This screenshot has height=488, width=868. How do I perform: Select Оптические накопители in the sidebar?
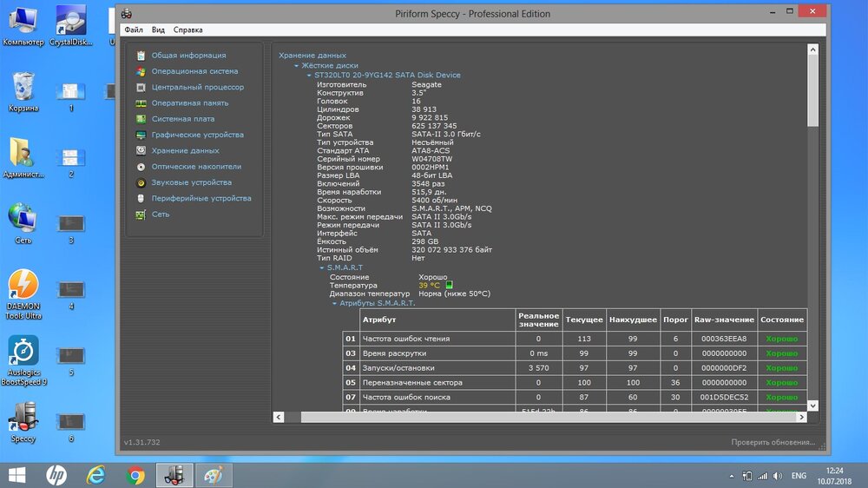tap(196, 167)
